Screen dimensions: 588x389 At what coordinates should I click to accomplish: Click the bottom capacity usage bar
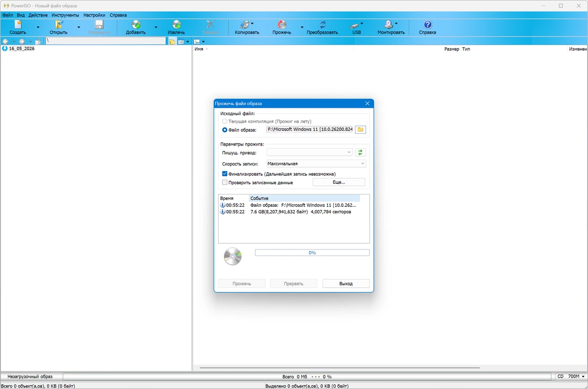(307, 376)
